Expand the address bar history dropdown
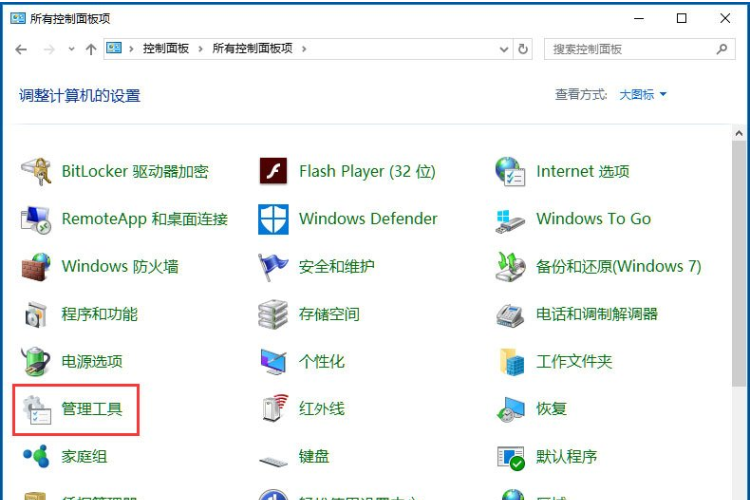750x500 pixels. 504,49
